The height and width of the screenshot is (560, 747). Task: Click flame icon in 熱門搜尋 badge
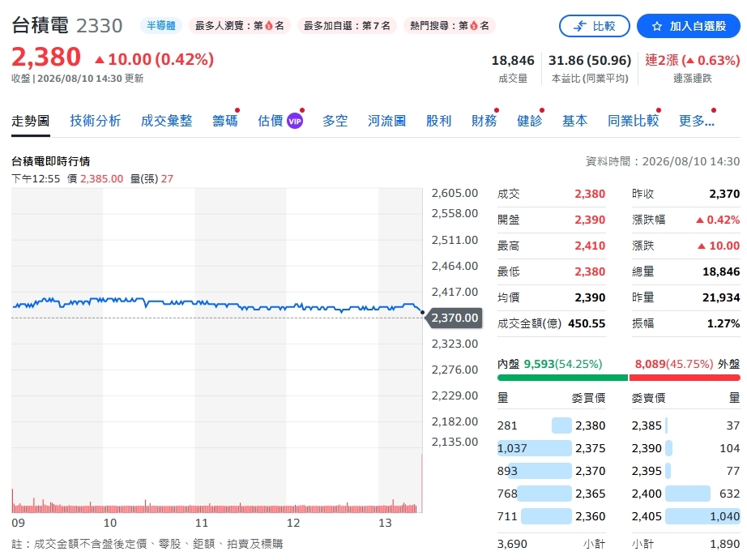[473, 25]
